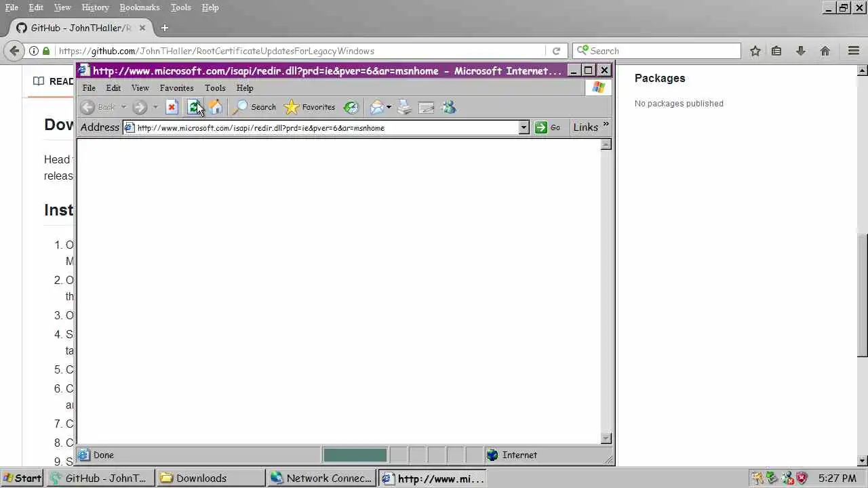Open the Favorites pane in Internet Explorer
868x488 pixels.
tap(310, 107)
